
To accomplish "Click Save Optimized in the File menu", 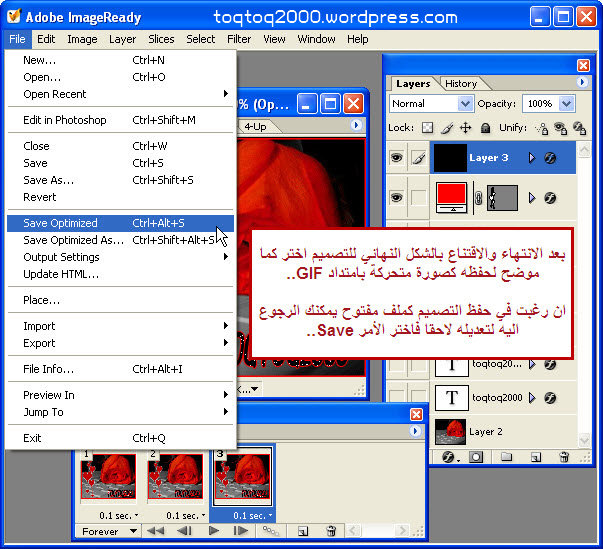I will point(61,223).
